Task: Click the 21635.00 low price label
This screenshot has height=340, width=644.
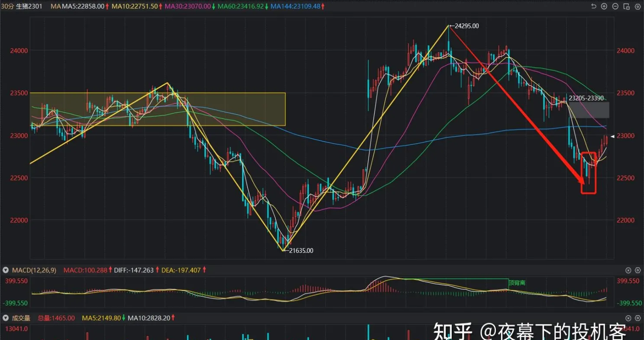Action: coord(301,250)
